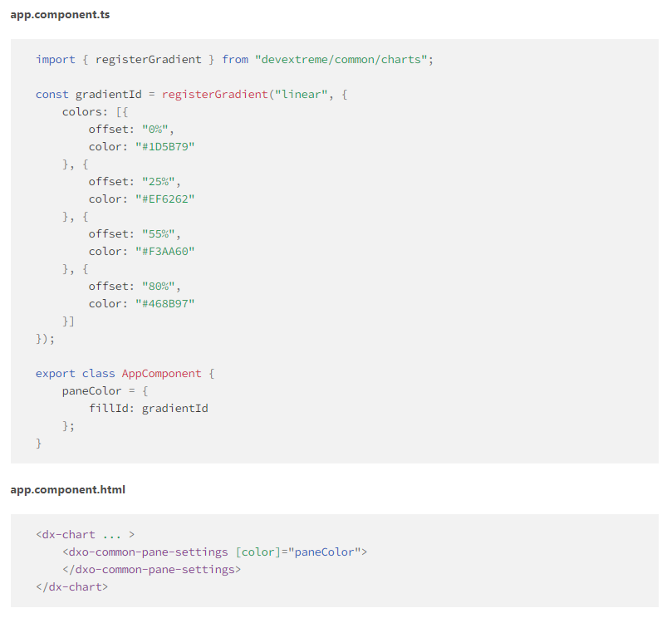672x618 pixels.
Task: Click the fillId: property name
Action: click(x=111, y=409)
